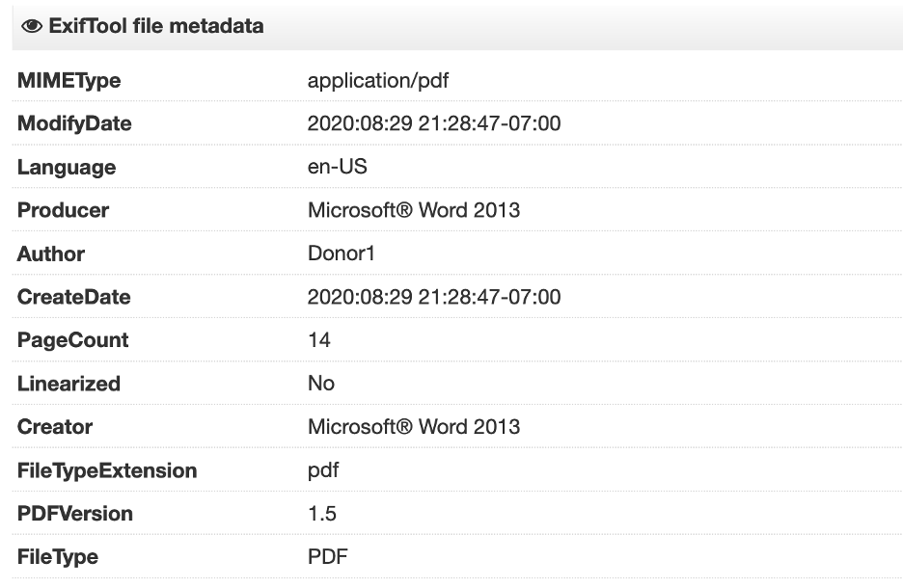Click the Language row label
The height and width of the screenshot is (588, 903).
[66, 168]
